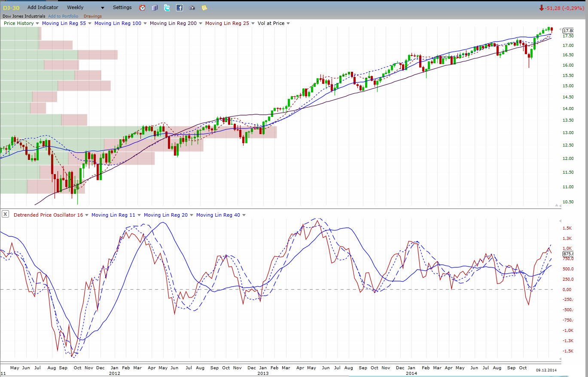This screenshot has width=588, height=377.
Task: Open the Drawings link
Action: (93, 16)
